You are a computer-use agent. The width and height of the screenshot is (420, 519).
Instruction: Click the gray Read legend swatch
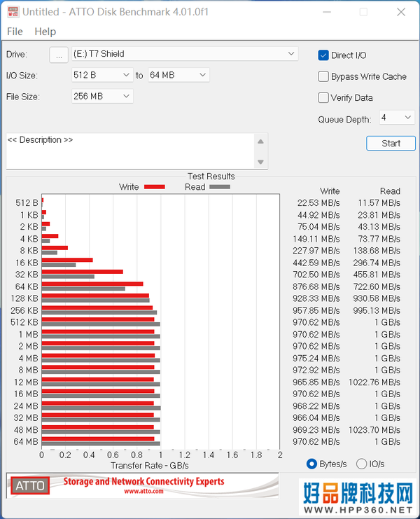(220, 187)
